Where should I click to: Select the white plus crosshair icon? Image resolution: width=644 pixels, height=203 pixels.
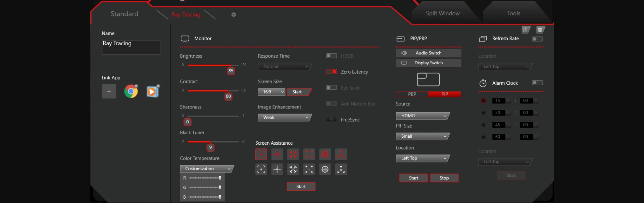[277, 170]
